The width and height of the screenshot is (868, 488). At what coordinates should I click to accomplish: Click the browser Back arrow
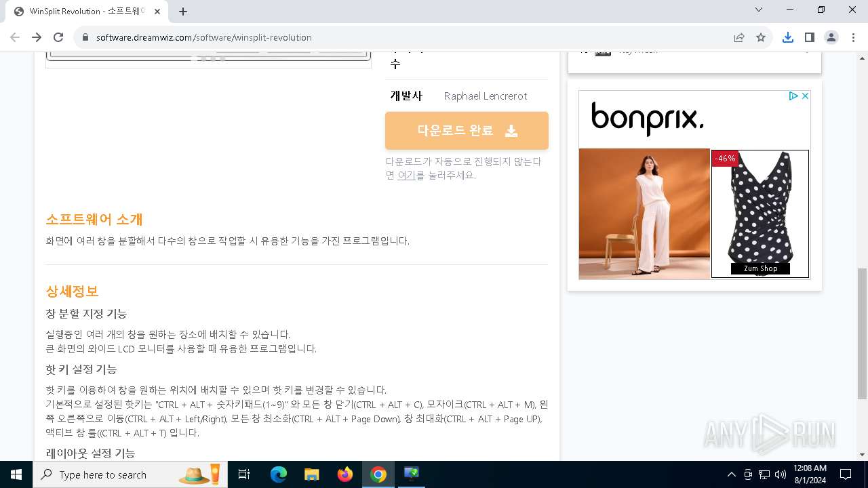click(x=15, y=37)
